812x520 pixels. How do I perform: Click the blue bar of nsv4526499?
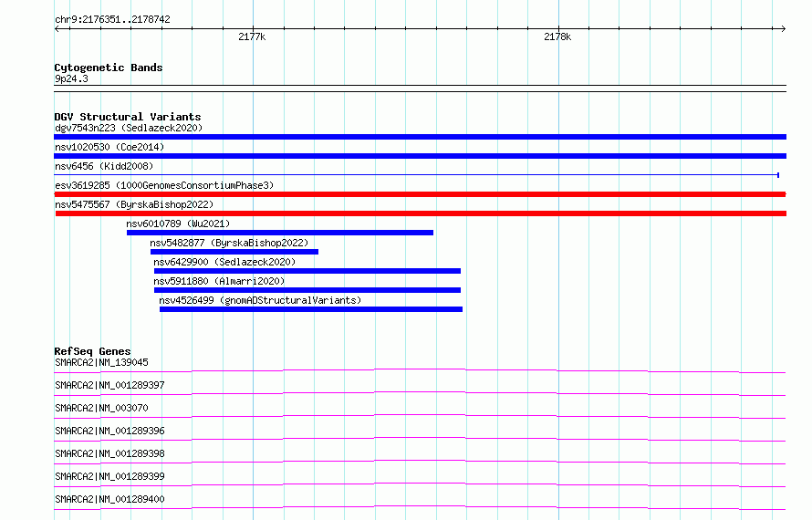coord(311,309)
